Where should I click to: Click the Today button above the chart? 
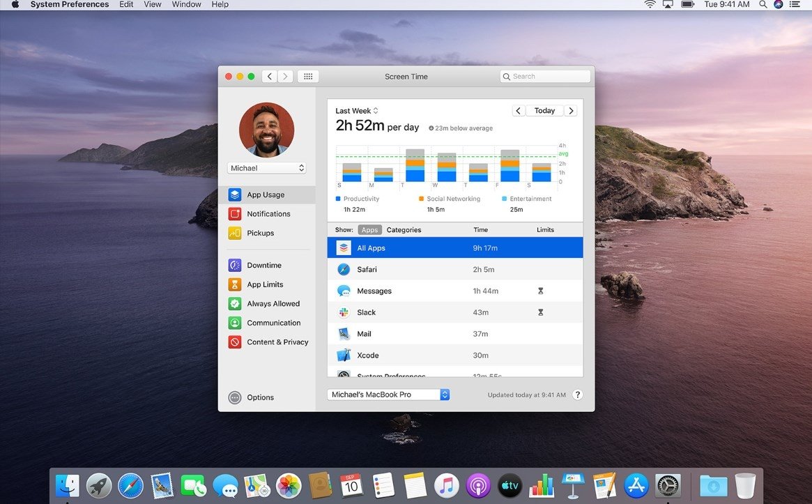(x=544, y=110)
